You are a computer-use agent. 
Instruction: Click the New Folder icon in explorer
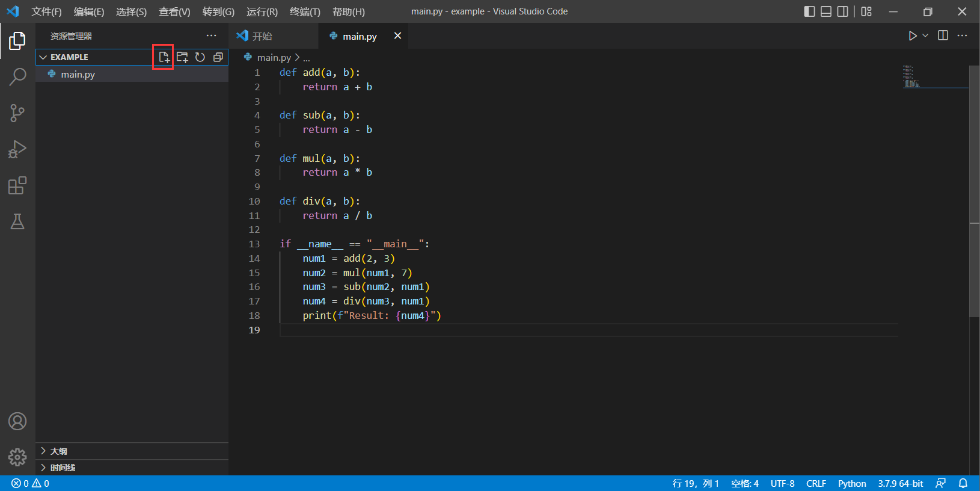[x=182, y=57]
